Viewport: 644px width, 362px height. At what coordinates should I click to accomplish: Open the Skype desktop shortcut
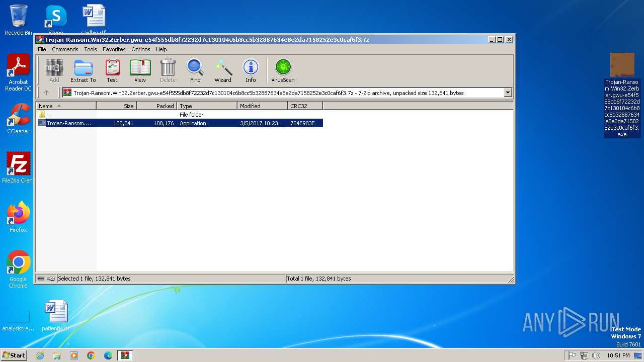click(55, 20)
